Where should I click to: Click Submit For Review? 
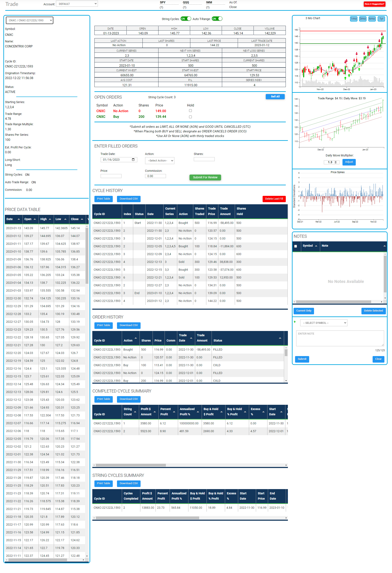click(205, 177)
